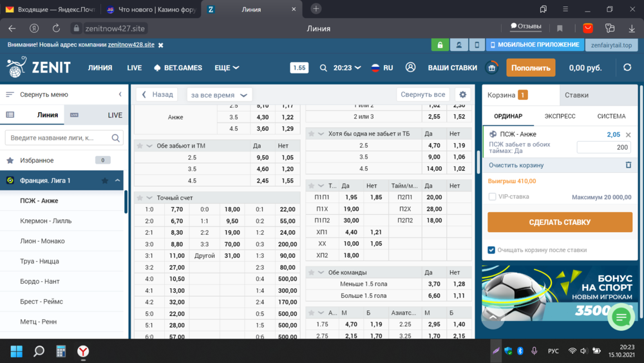This screenshot has height=363, width=644.
Task: Open betting settings gear icon
Action: click(x=463, y=95)
